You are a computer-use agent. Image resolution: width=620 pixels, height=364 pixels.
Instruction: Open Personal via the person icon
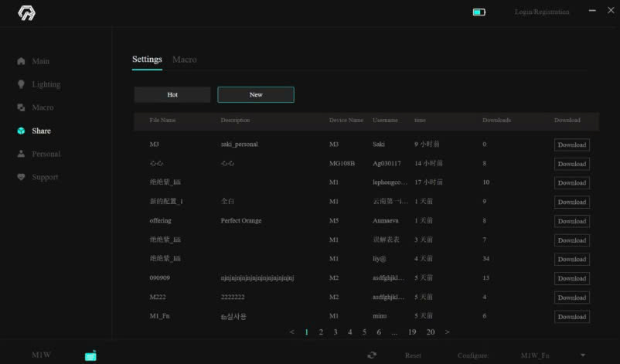coord(21,154)
